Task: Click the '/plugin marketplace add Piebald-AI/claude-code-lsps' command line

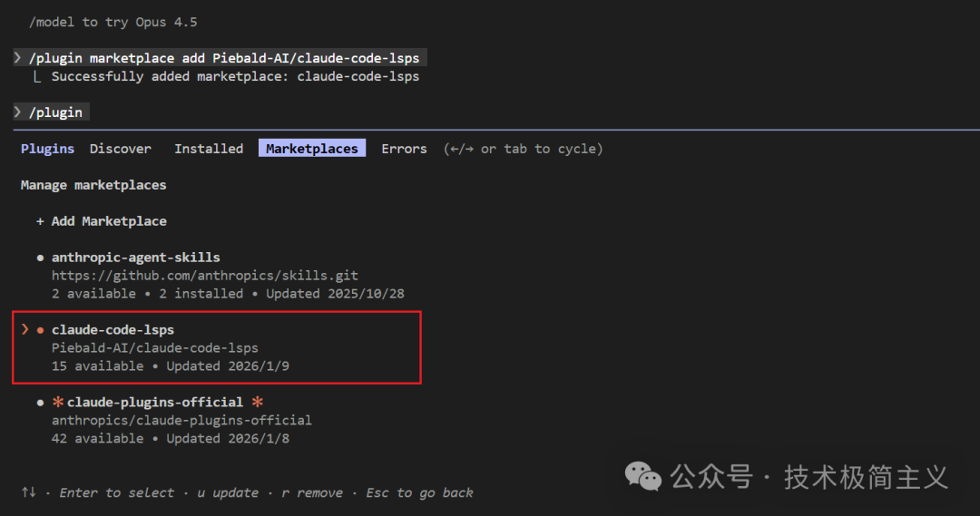Action: 224,58
